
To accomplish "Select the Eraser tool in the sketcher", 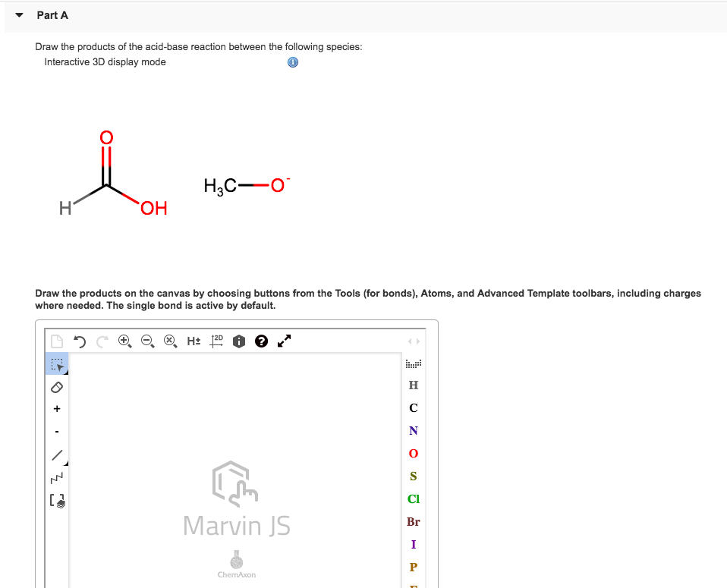I will click(x=56, y=388).
